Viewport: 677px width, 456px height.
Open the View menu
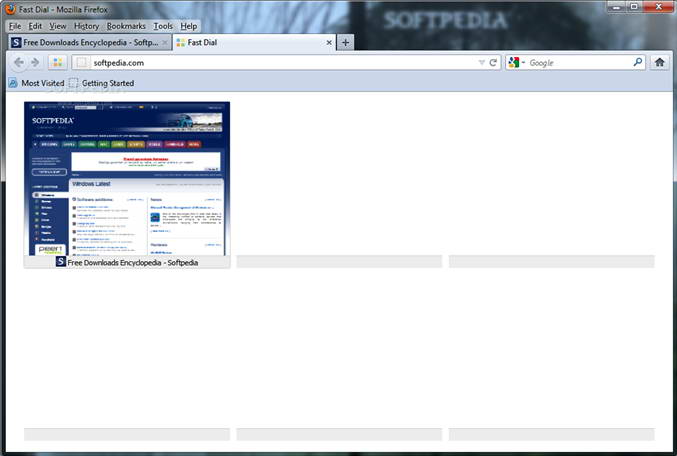57,26
